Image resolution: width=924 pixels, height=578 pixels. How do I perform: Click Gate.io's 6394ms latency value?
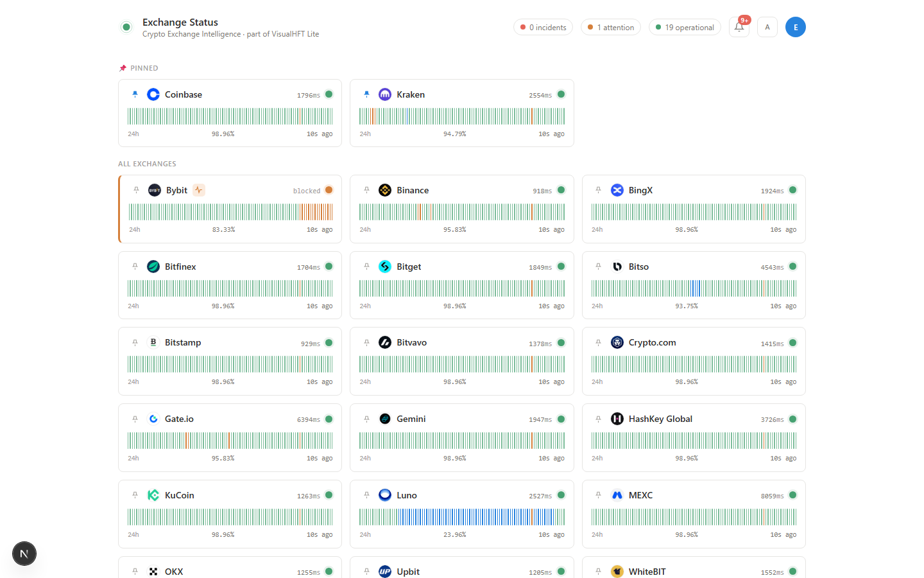(x=309, y=420)
